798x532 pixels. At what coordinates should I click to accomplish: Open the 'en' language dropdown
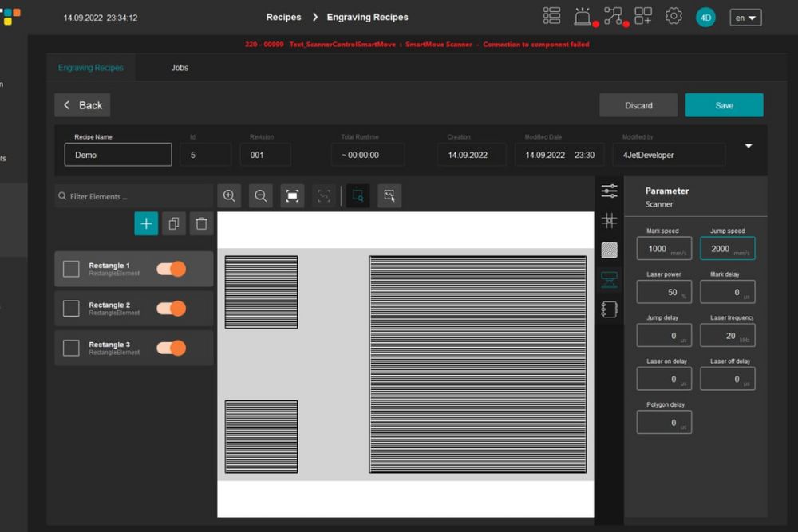click(745, 18)
